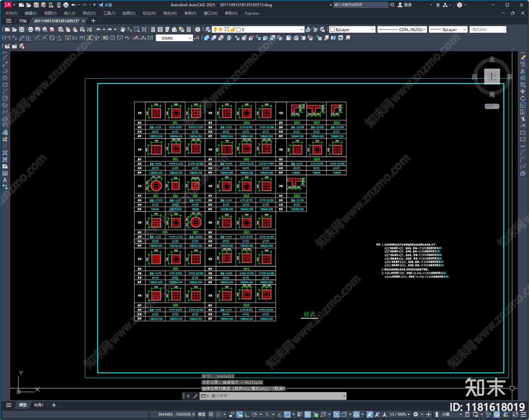
Task: Click the search magnifier icon in title bar
Action: 392,5
